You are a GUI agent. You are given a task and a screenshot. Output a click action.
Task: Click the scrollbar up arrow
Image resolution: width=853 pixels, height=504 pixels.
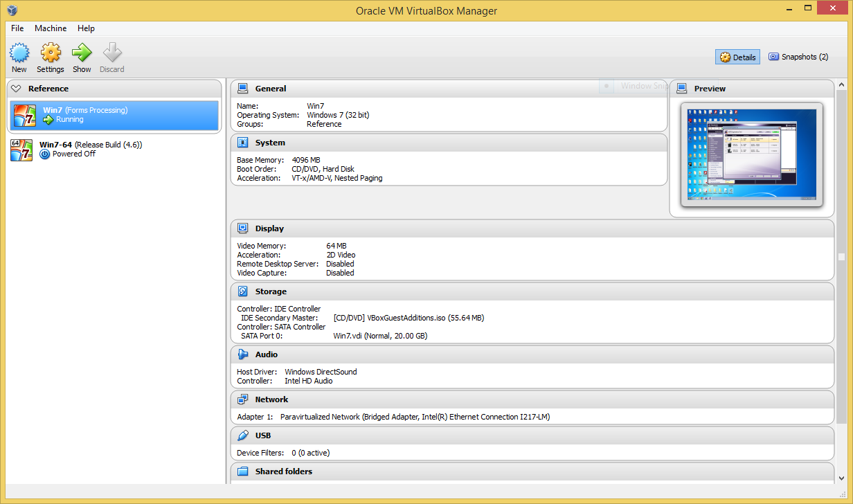tap(841, 84)
